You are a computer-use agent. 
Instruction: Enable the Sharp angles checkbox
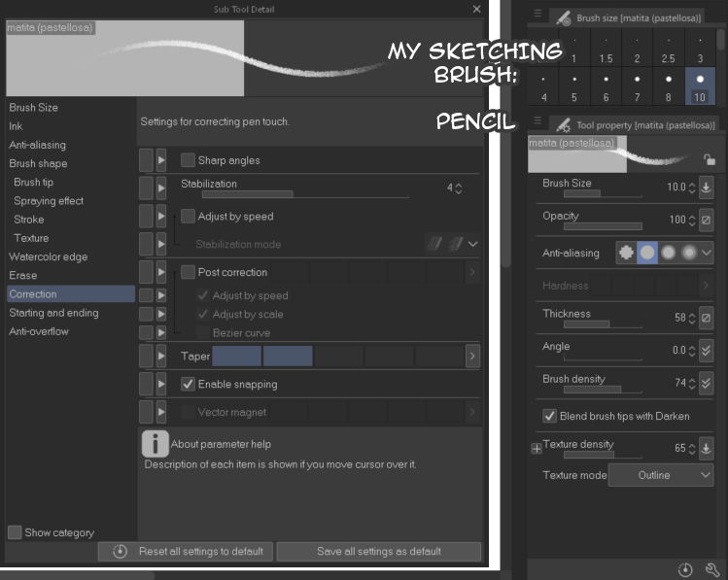tap(189, 160)
